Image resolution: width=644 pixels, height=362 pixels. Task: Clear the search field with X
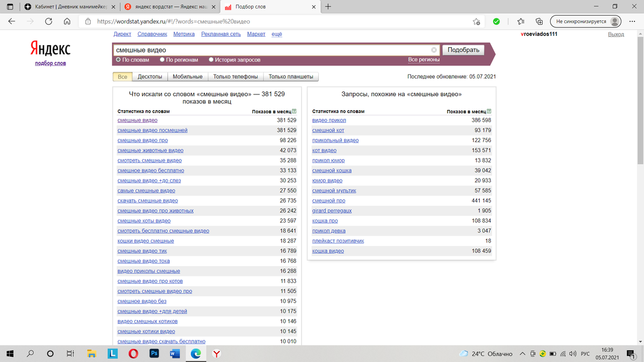tap(434, 50)
